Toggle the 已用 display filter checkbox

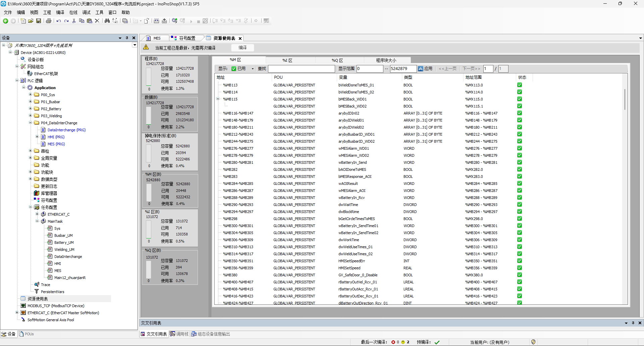click(x=234, y=69)
